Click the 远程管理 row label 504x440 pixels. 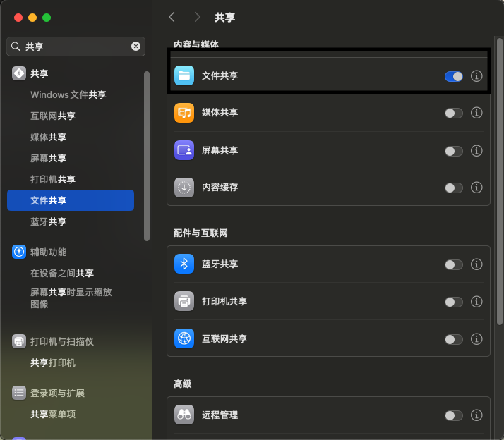(220, 415)
